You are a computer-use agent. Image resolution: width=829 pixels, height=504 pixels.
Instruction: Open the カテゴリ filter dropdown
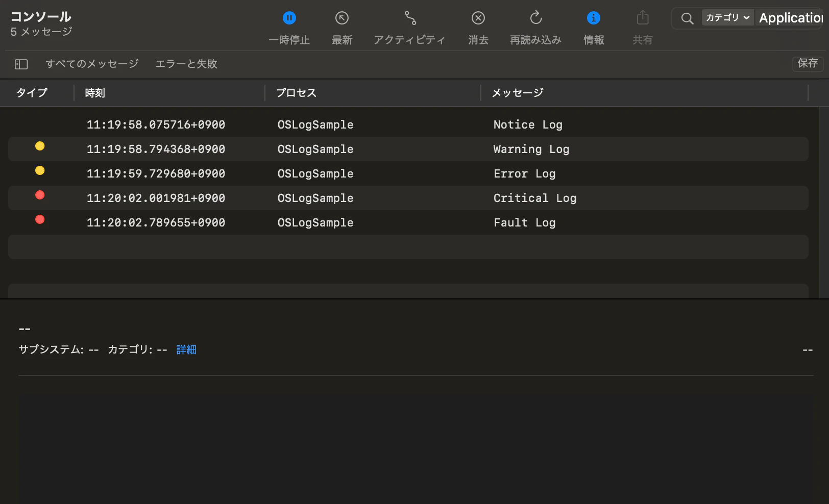pyautogui.click(x=727, y=18)
